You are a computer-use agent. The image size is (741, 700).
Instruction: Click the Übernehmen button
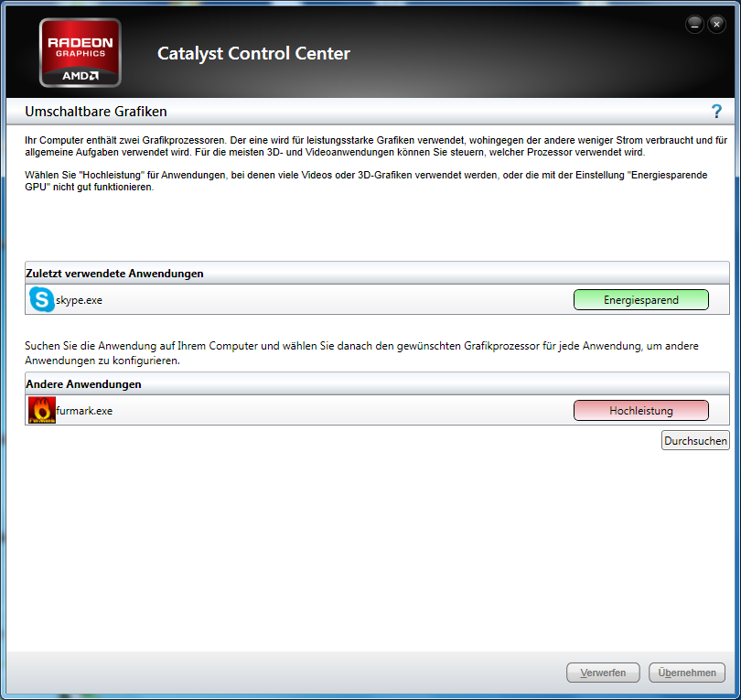687,673
